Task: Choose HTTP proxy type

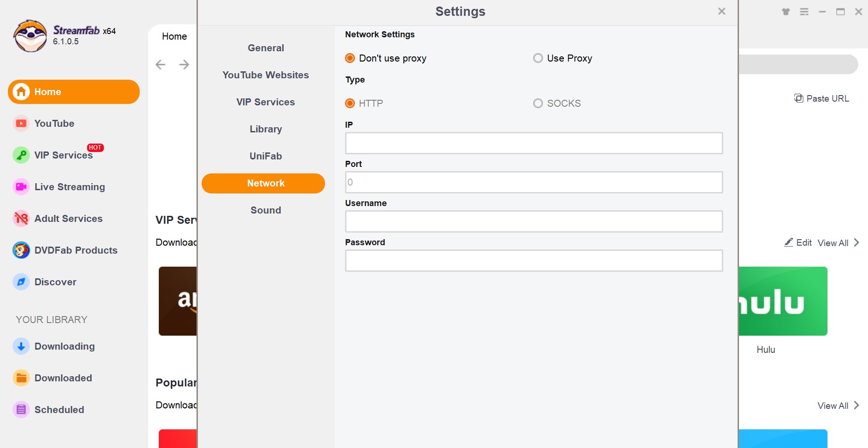Action: [x=364, y=103]
